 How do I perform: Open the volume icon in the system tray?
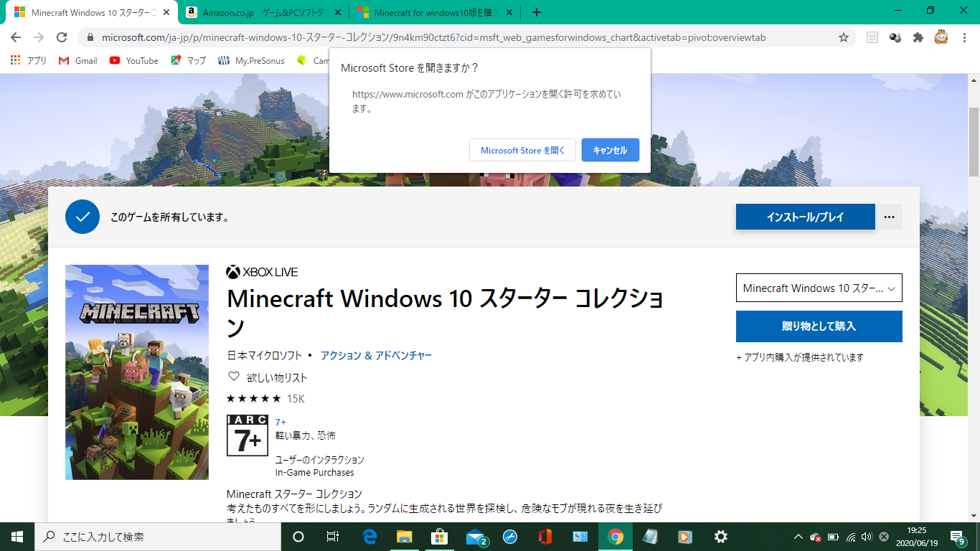click(x=867, y=537)
